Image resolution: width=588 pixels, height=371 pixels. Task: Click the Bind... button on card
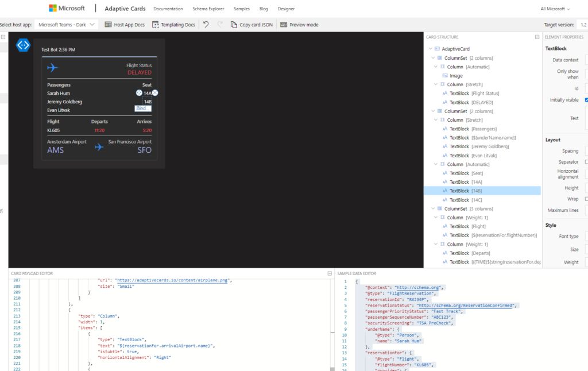143,109
